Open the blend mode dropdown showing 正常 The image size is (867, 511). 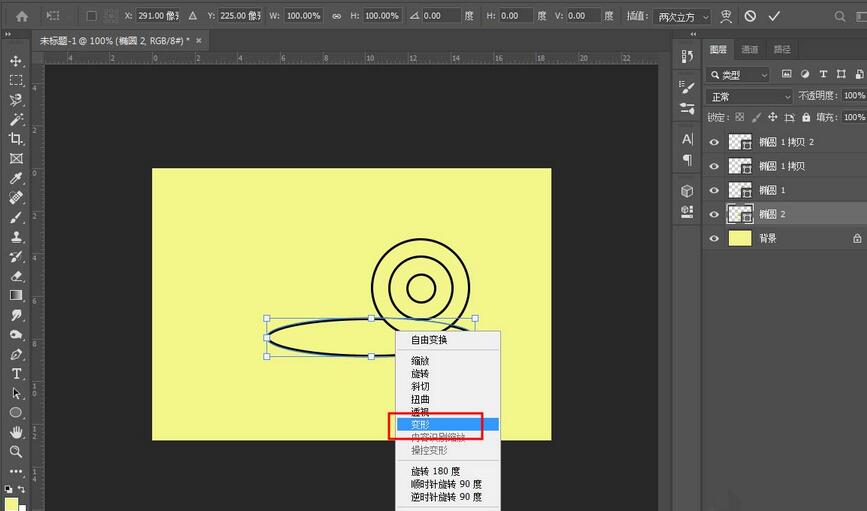coord(749,96)
